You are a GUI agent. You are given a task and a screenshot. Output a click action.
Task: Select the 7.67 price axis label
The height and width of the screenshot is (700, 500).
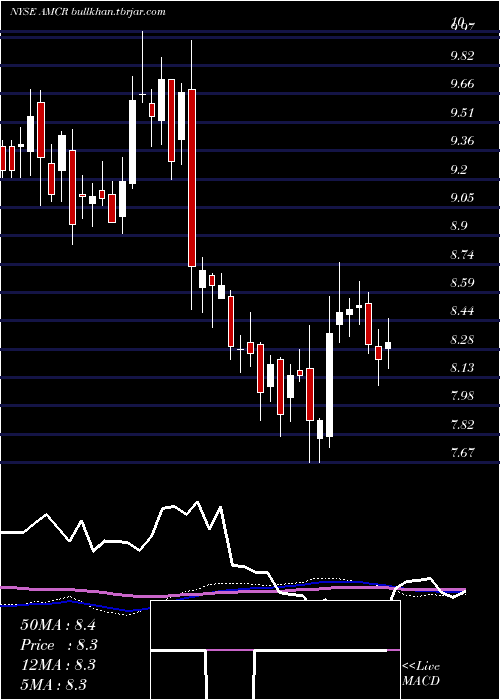[463, 453]
